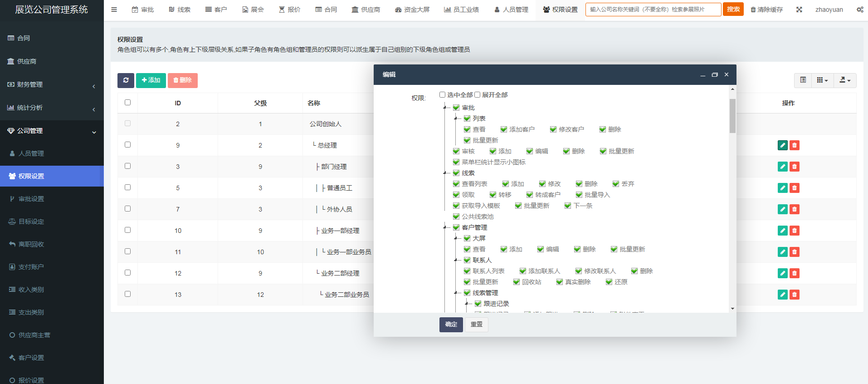Click the orange 搜索 button
The image size is (868, 384).
point(733,10)
